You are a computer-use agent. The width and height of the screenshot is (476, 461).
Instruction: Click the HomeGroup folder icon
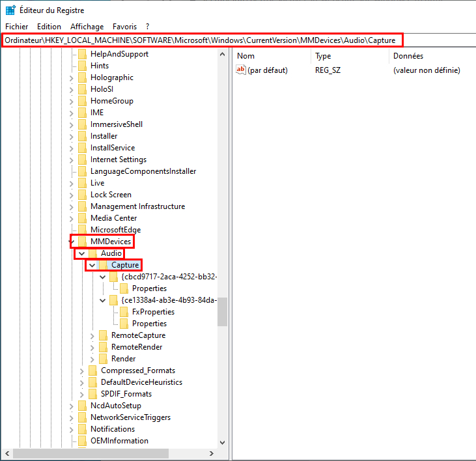point(82,101)
